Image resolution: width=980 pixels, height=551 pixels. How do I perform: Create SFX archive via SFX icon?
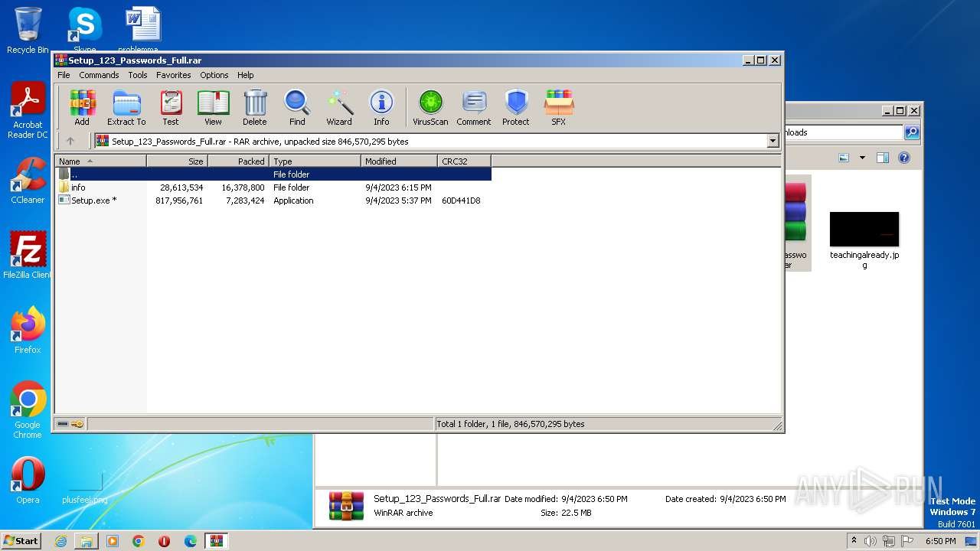(x=559, y=107)
